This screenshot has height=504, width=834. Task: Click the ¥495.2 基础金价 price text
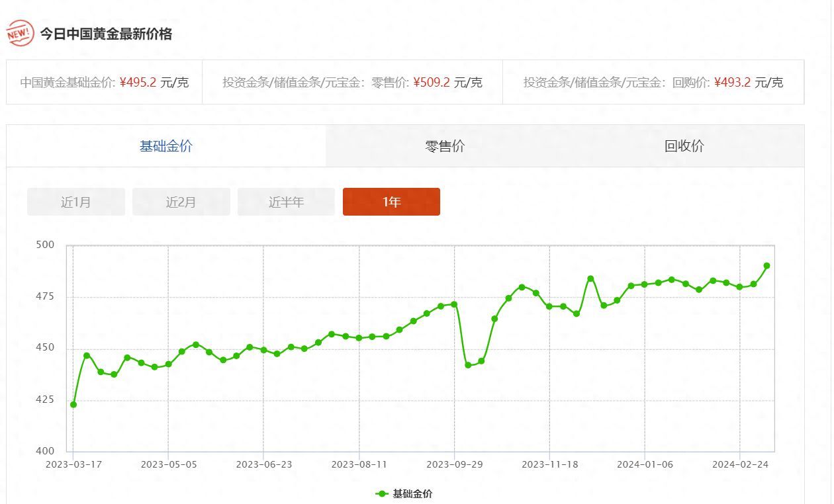[138, 83]
